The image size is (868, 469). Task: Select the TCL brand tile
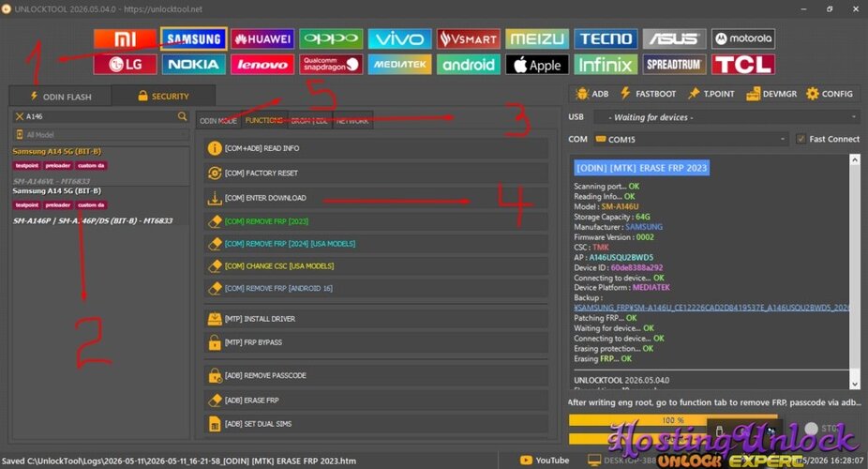(x=743, y=64)
